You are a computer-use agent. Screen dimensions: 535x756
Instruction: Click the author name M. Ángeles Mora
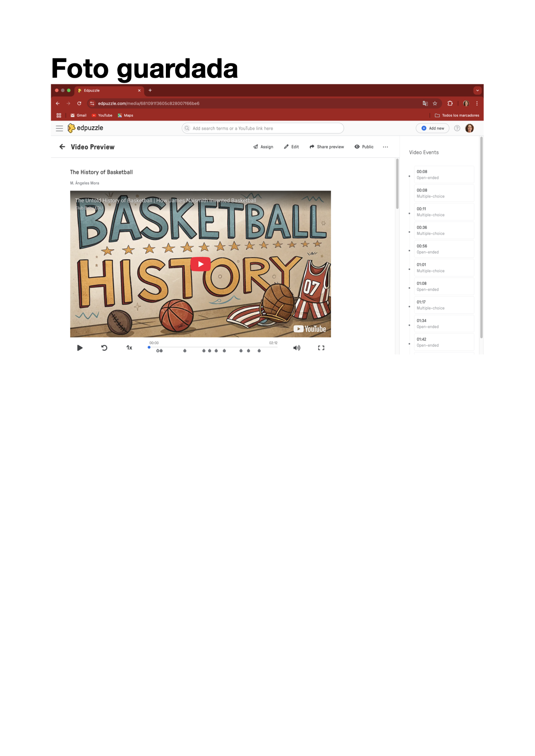(85, 183)
